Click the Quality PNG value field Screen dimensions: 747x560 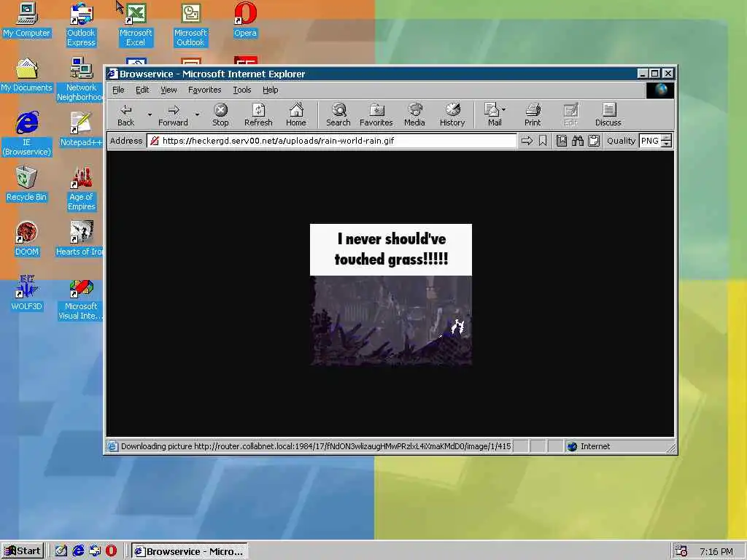tap(650, 141)
